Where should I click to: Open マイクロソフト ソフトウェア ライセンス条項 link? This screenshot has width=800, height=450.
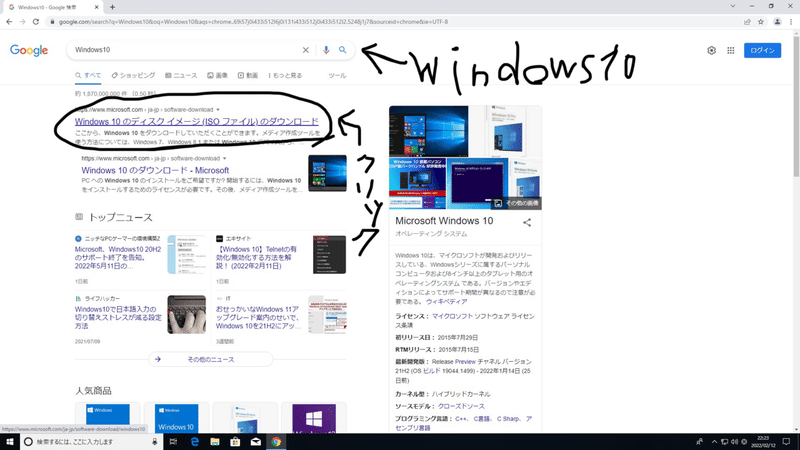pos(465,321)
